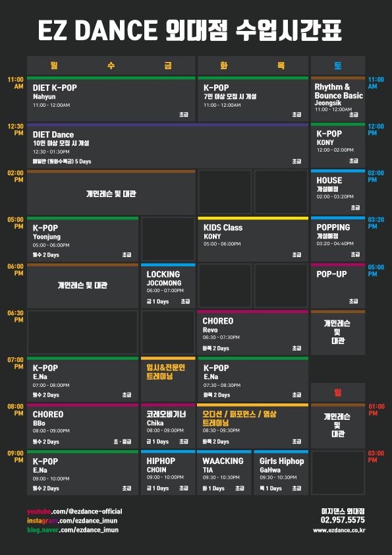Click the Girls Hiphop GaHwa class block
392x555 pixels.
coord(281,473)
